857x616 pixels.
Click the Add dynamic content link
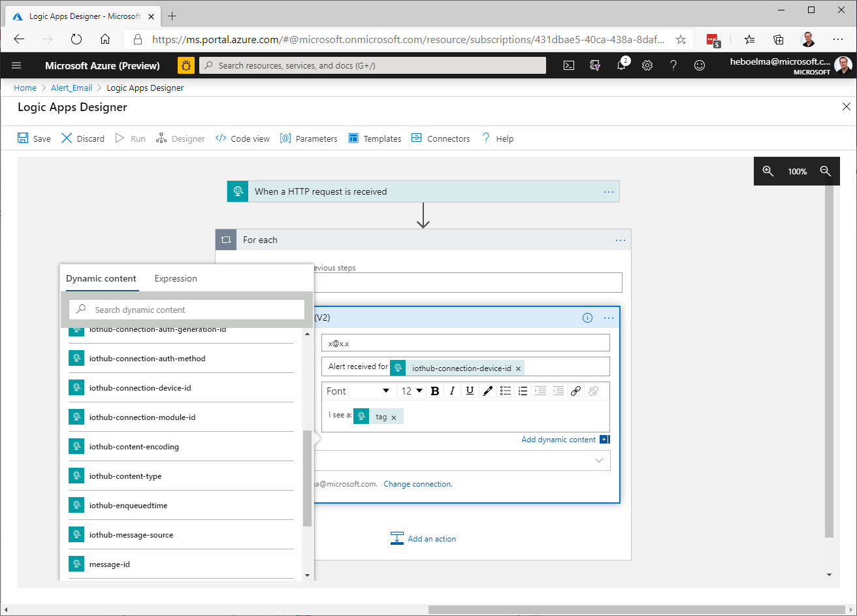click(558, 440)
